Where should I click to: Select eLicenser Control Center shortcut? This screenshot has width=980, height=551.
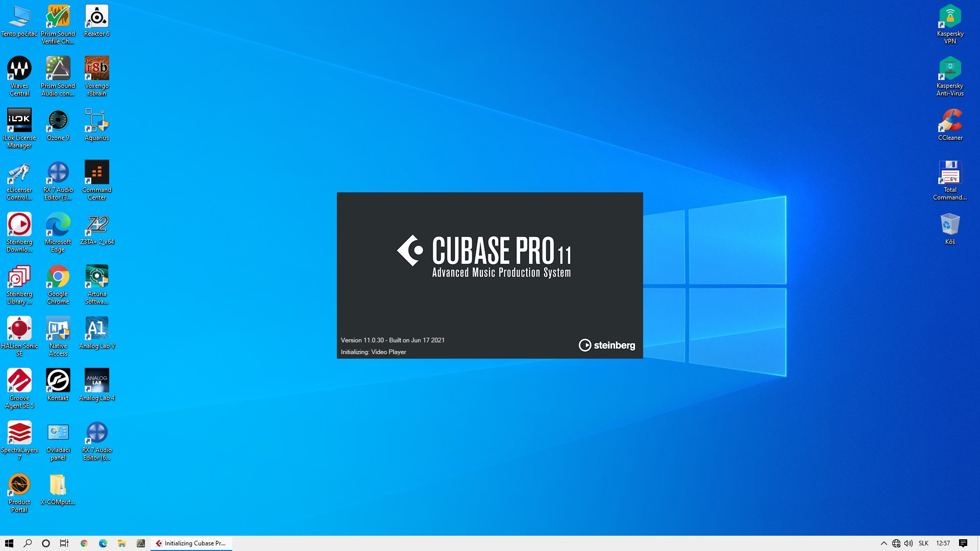pyautogui.click(x=19, y=181)
